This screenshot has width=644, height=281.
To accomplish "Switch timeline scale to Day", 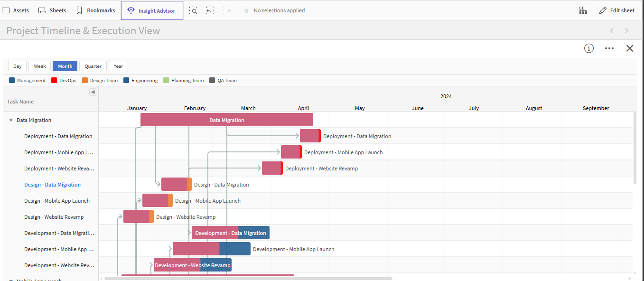I will tap(18, 66).
